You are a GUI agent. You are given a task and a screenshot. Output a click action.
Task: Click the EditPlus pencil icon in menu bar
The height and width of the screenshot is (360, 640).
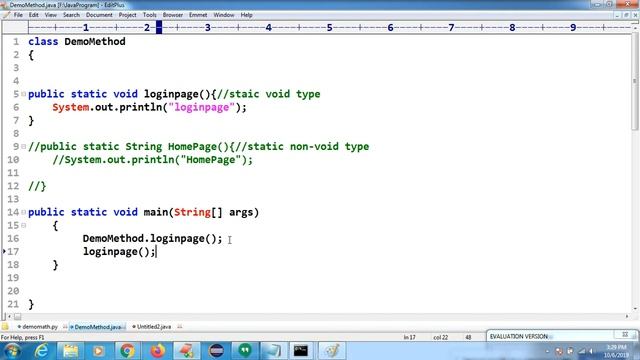tap(6, 15)
